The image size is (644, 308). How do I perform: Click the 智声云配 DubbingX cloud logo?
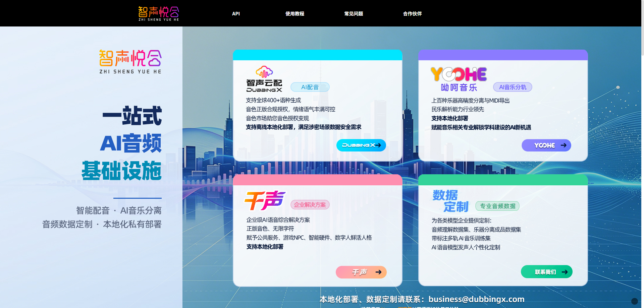pos(264,79)
